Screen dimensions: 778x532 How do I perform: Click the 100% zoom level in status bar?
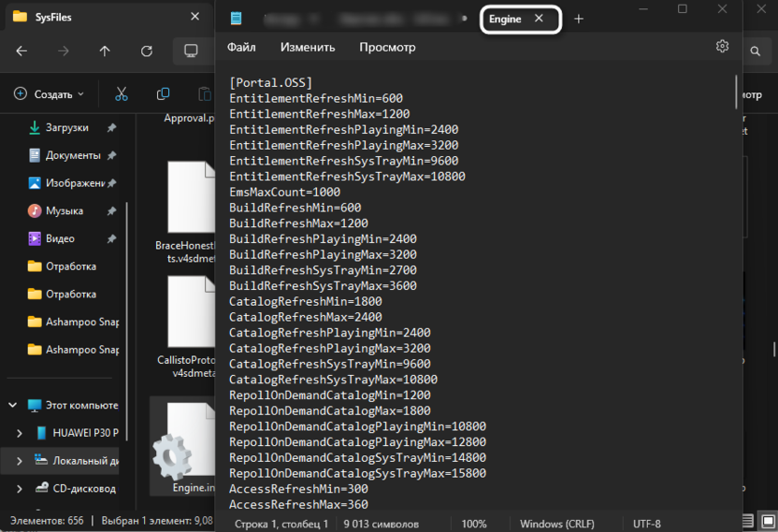click(x=473, y=525)
